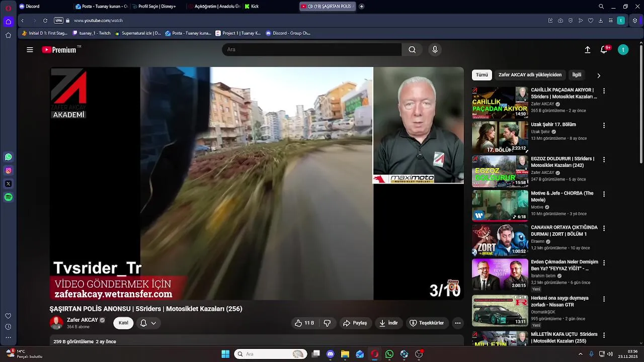This screenshot has height=362, width=644.
Task: Open Opera Easy Setup sliders icon
Action: tap(611, 21)
